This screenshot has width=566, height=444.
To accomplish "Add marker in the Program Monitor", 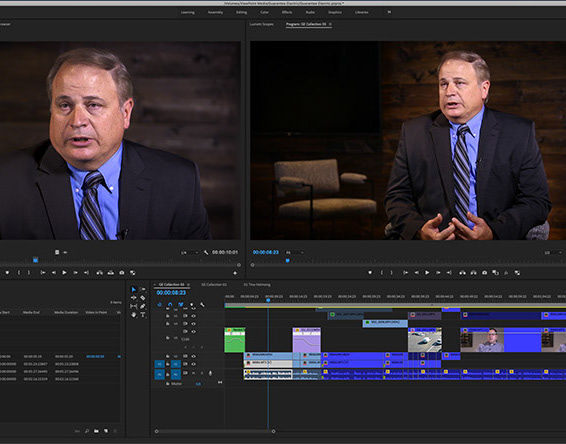I will pos(370,273).
